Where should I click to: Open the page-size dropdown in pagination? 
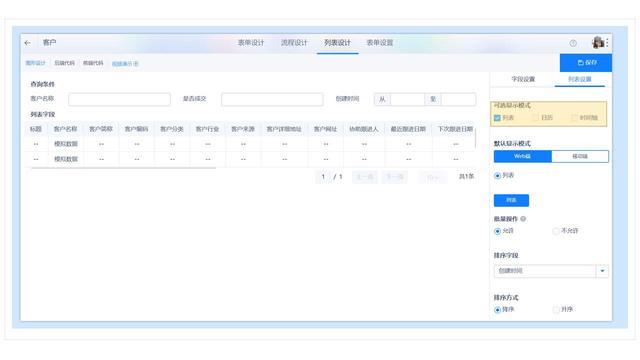432,177
